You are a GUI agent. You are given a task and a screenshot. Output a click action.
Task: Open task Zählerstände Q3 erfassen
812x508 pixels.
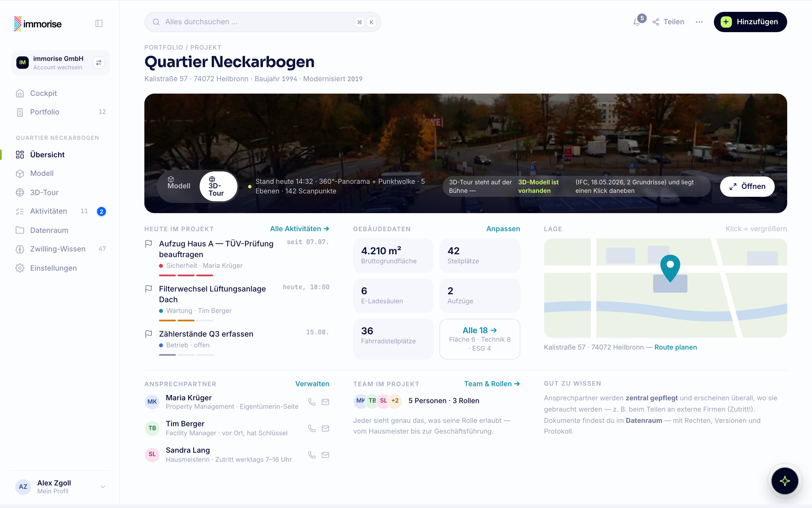(x=206, y=334)
